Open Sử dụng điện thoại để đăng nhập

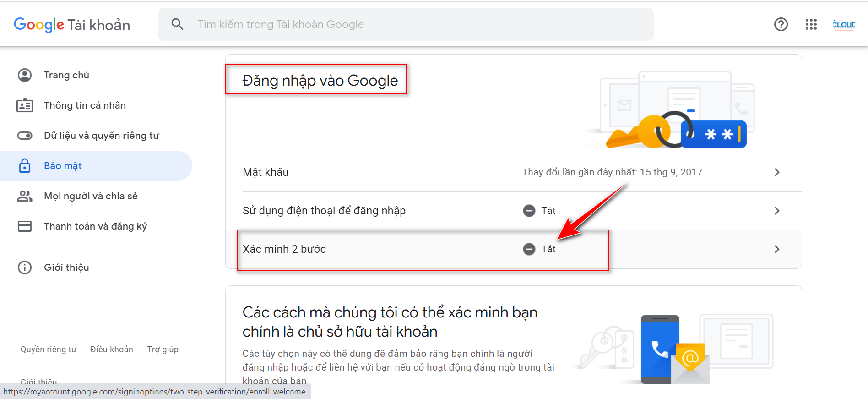coord(513,211)
